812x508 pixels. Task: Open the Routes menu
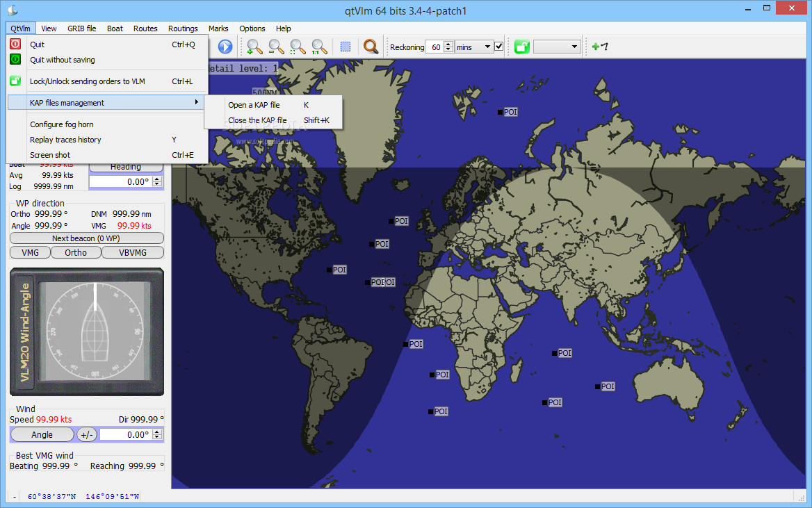point(145,28)
